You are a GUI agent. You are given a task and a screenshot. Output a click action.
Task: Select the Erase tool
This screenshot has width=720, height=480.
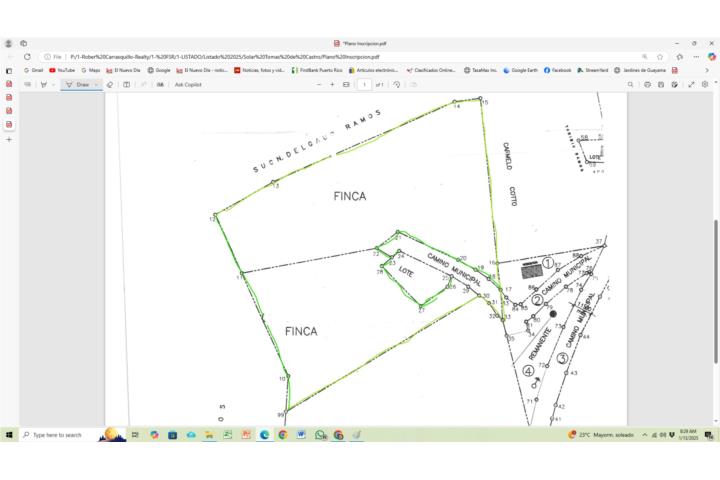click(110, 85)
